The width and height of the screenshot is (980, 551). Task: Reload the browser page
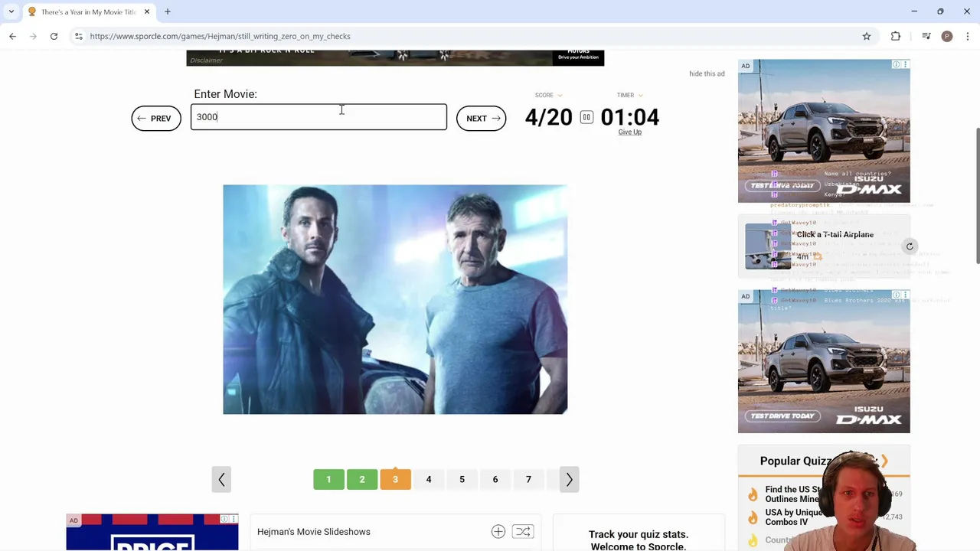[x=54, y=36]
